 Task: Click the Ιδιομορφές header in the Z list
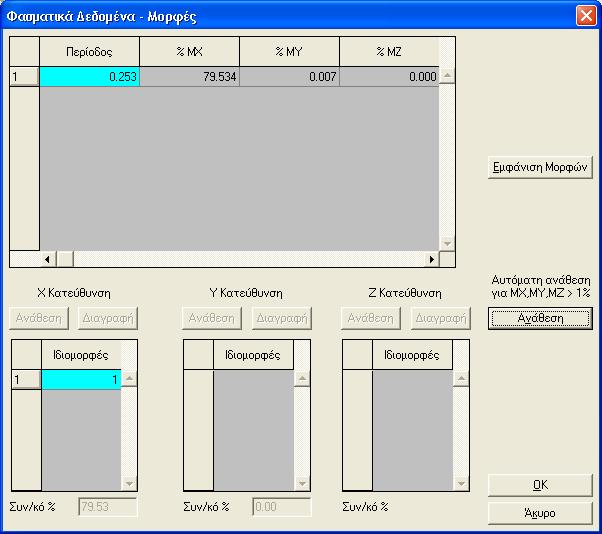(x=412, y=355)
